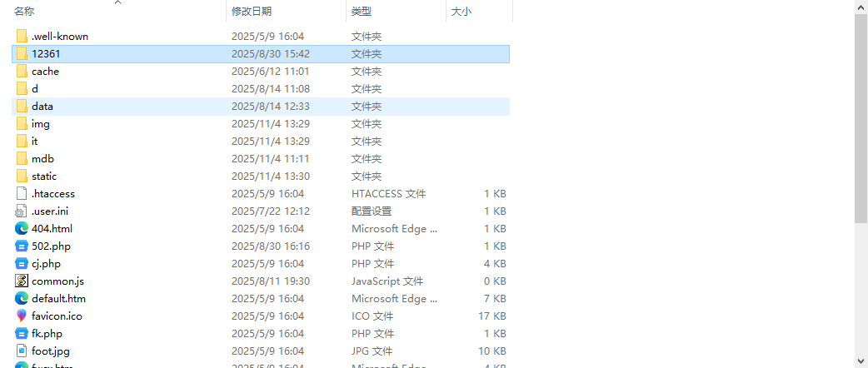Click the .well-known folder icon
The width and height of the screenshot is (868, 368).
tap(22, 36)
